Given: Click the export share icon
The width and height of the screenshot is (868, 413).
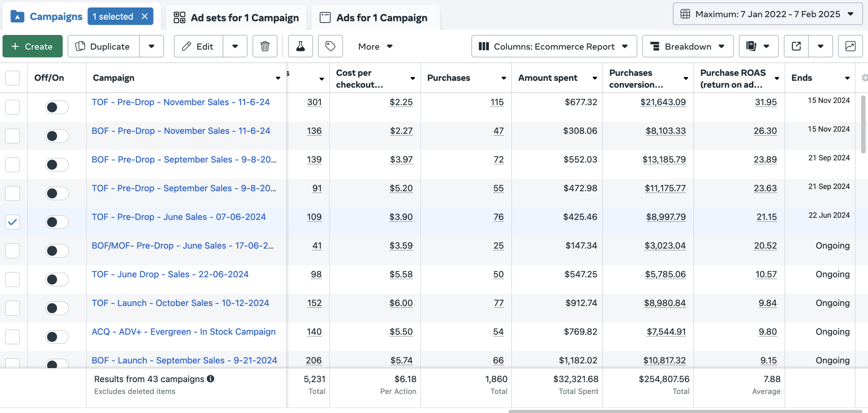Looking at the screenshot, I should (x=796, y=46).
